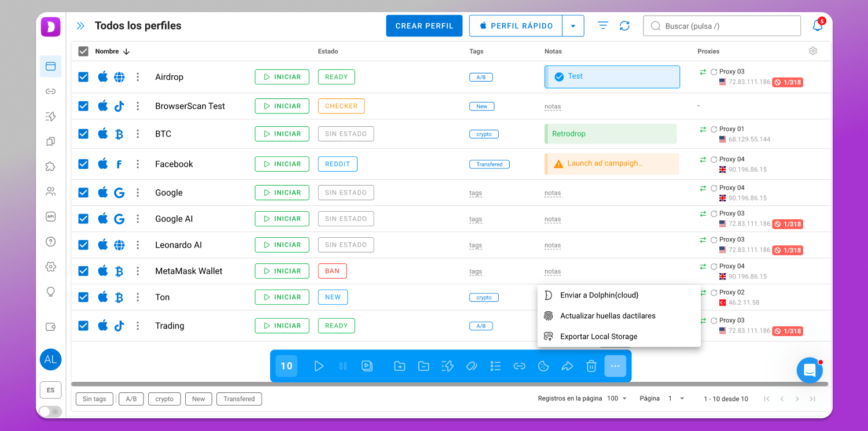Image resolution: width=868 pixels, height=431 pixels.
Task: Click Iniciar for the BTC profile
Action: click(282, 134)
